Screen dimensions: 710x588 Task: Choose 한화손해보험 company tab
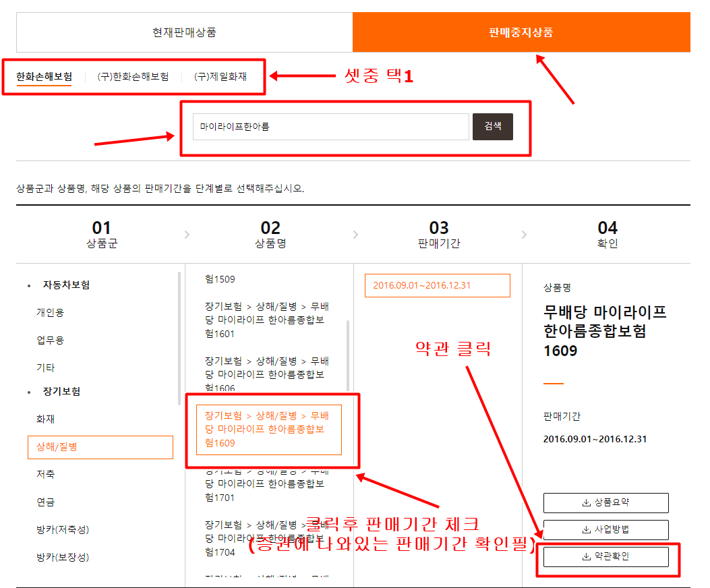44,77
